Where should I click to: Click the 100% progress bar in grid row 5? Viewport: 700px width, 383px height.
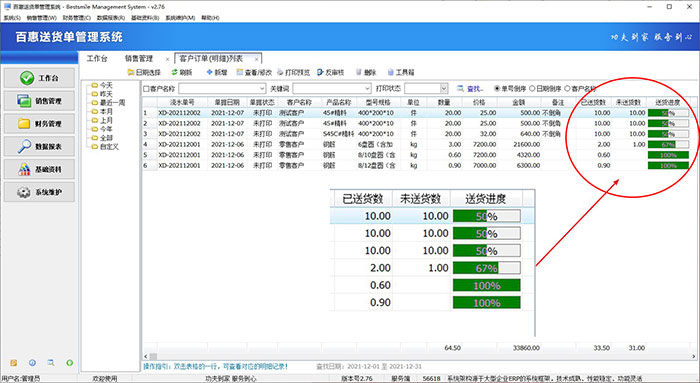pos(668,155)
